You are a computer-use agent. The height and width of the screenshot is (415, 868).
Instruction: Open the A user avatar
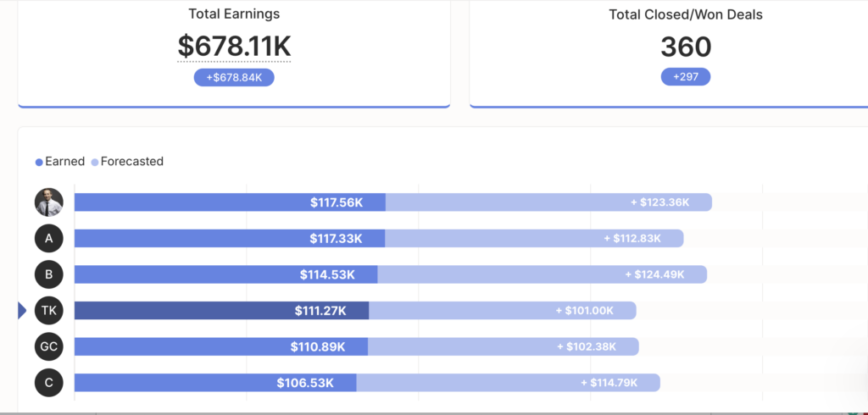point(48,239)
